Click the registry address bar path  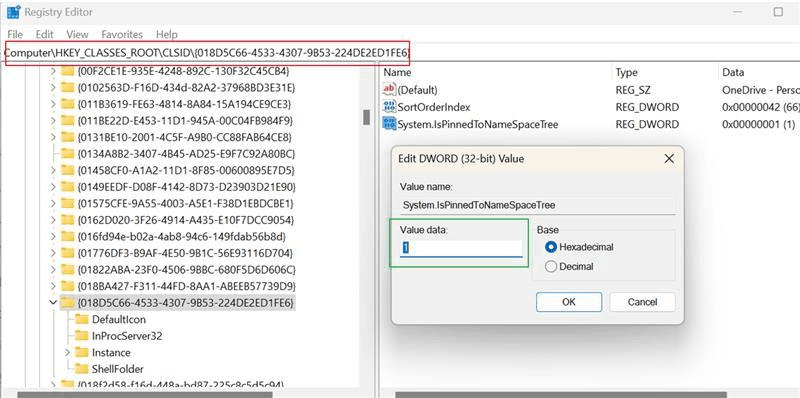click(x=207, y=53)
